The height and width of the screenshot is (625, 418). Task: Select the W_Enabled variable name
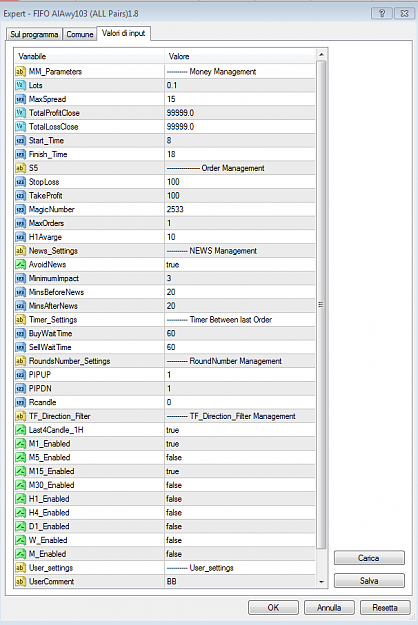(48, 540)
